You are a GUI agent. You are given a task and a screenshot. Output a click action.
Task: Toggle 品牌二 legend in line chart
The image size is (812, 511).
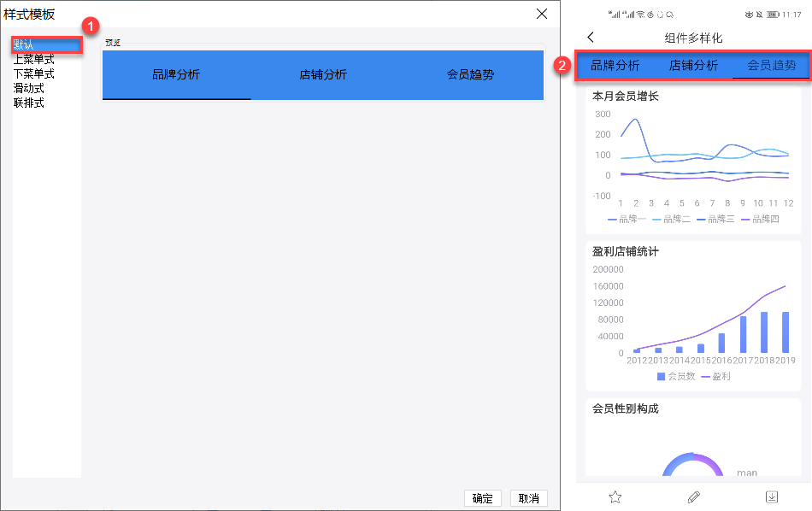coord(671,219)
